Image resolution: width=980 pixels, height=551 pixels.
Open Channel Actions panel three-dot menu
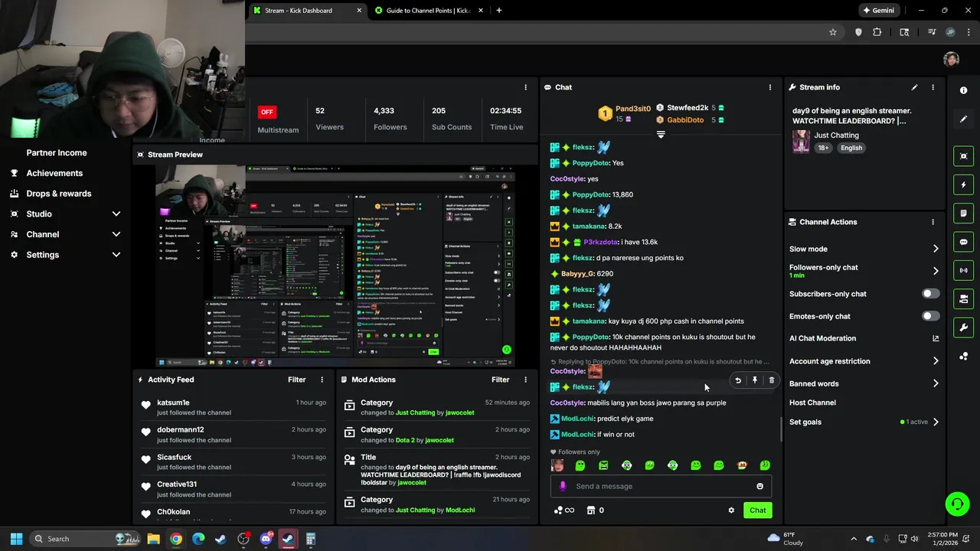[933, 222]
